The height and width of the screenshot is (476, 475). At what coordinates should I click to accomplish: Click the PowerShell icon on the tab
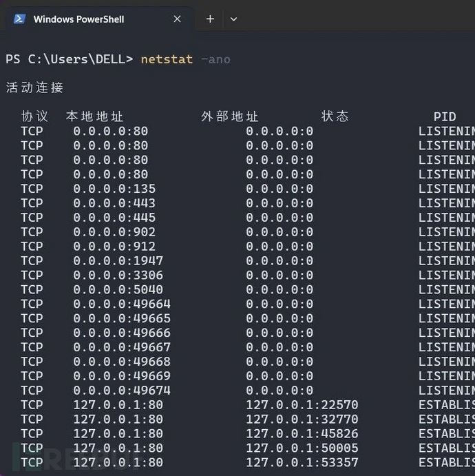pyautogui.click(x=19, y=19)
